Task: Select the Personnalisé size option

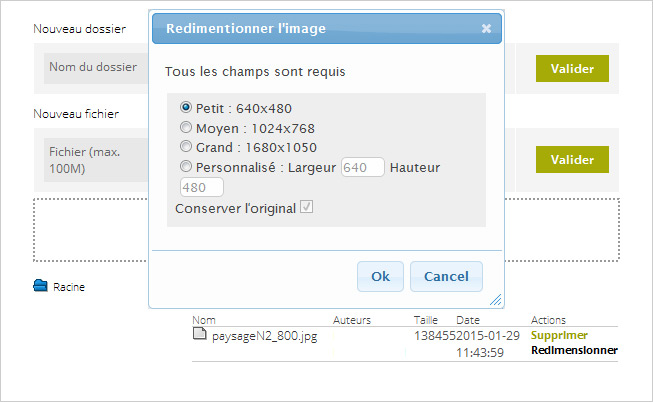Action: point(186,167)
